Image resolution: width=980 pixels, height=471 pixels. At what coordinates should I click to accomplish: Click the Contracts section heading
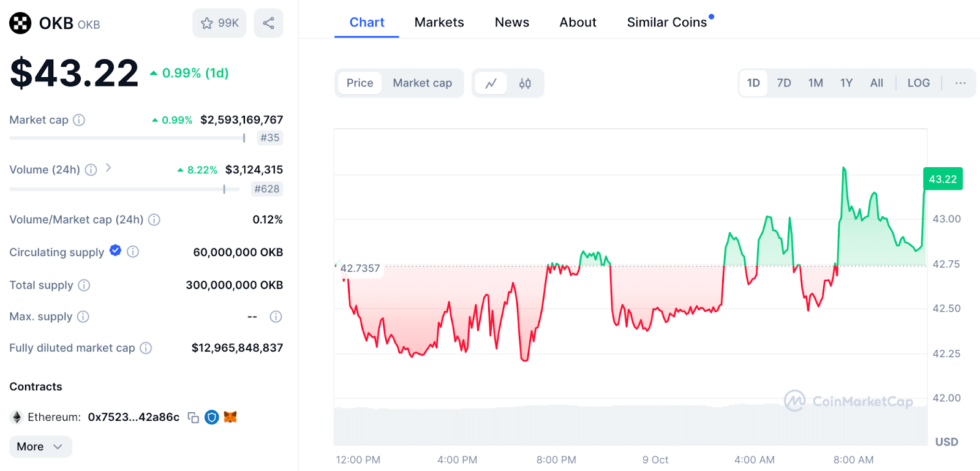[36, 386]
